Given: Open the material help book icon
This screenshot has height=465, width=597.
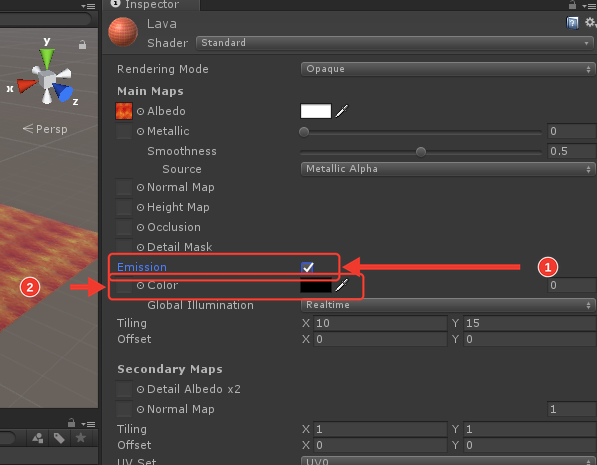Looking at the screenshot, I should (x=572, y=23).
